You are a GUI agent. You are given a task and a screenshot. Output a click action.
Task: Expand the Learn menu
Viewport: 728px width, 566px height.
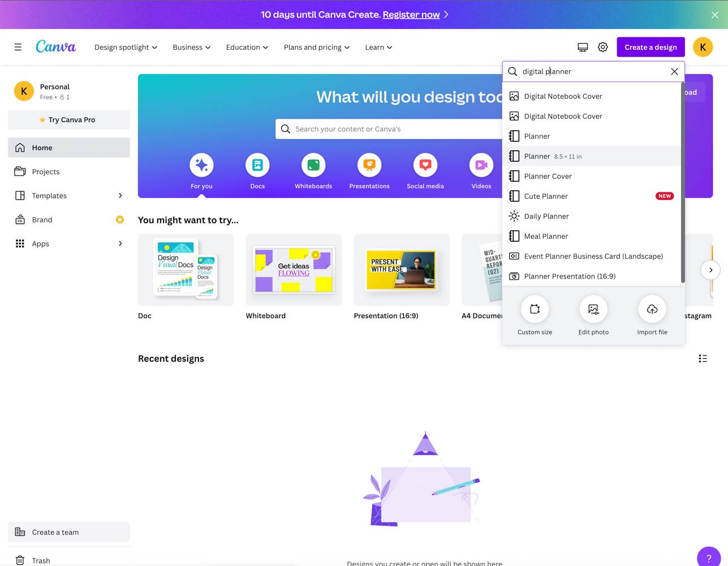[378, 47]
